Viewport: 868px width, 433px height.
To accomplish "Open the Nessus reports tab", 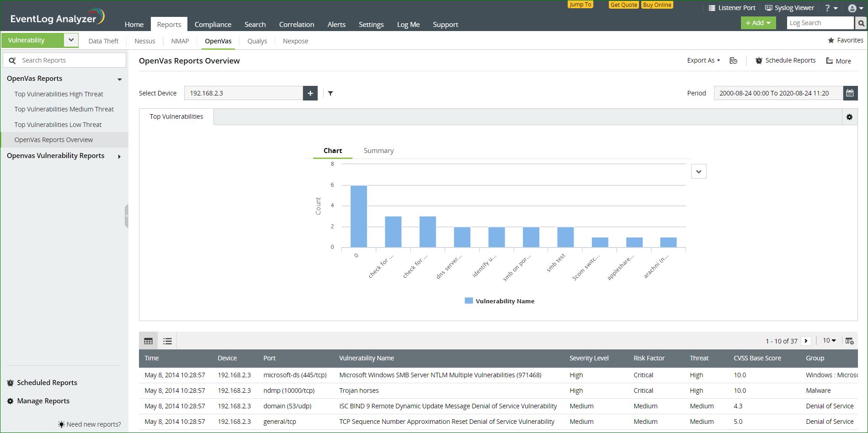I will pyautogui.click(x=145, y=41).
